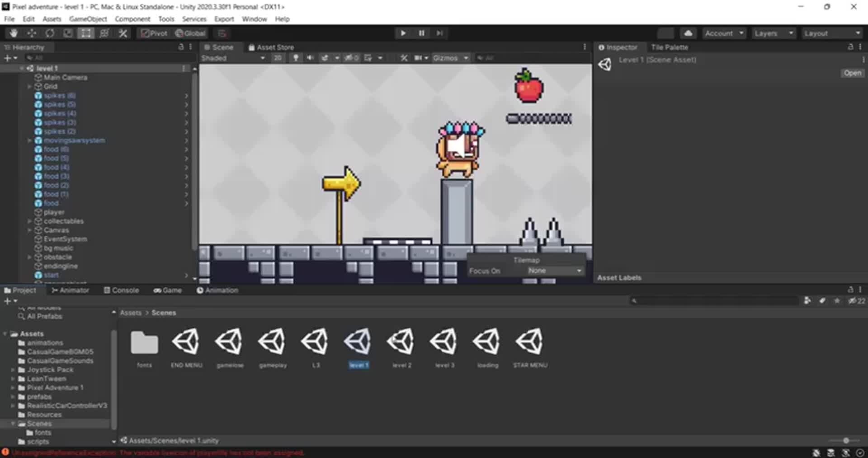The width and height of the screenshot is (868, 458).
Task: Click the Open button in Inspector
Action: (x=852, y=73)
